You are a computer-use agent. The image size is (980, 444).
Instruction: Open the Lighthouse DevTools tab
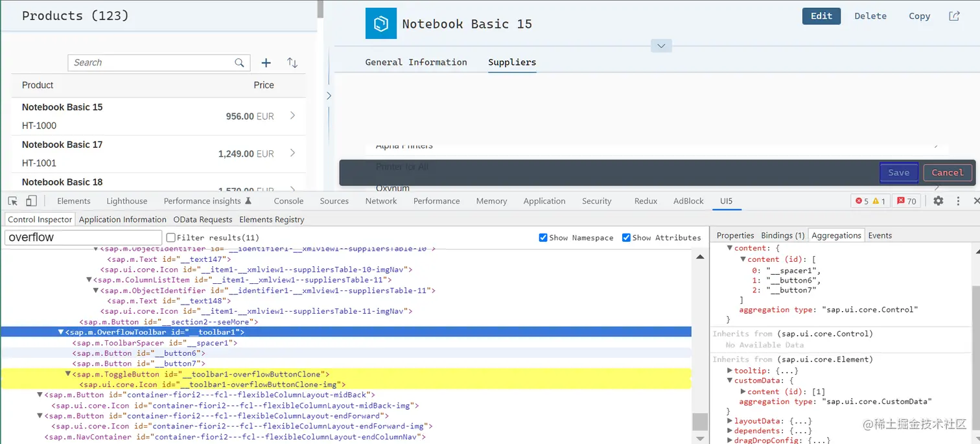[x=127, y=201]
